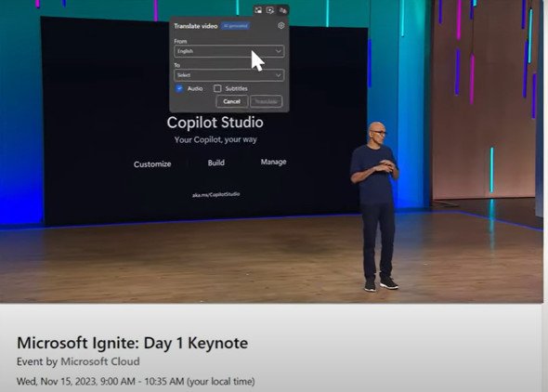Open the Microsoft Cloud event organizer link
The height and width of the screenshot is (392, 548).
(100, 361)
